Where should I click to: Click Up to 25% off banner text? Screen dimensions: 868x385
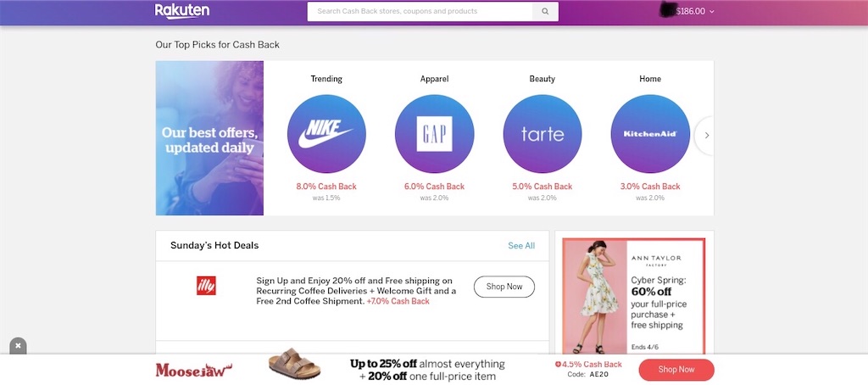point(427,370)
